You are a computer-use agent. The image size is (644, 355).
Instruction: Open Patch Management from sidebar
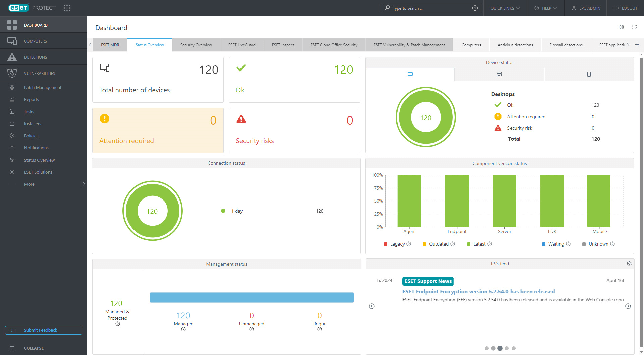pyautogui.click(x=43, y=87)
